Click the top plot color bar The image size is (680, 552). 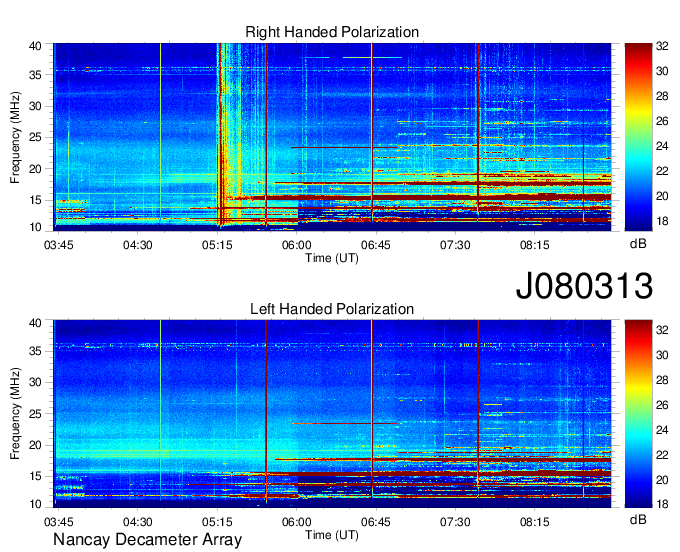coord(638,137)
